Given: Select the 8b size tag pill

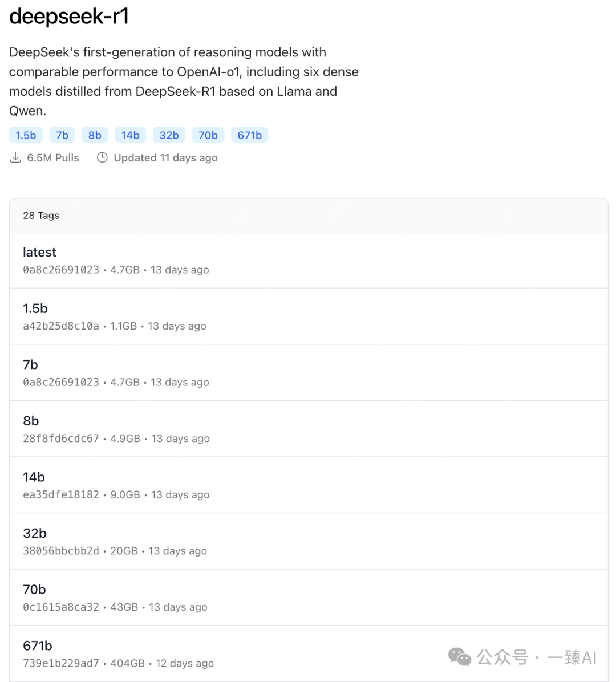Looking at the screenshot, I should (x=95, y=135).
